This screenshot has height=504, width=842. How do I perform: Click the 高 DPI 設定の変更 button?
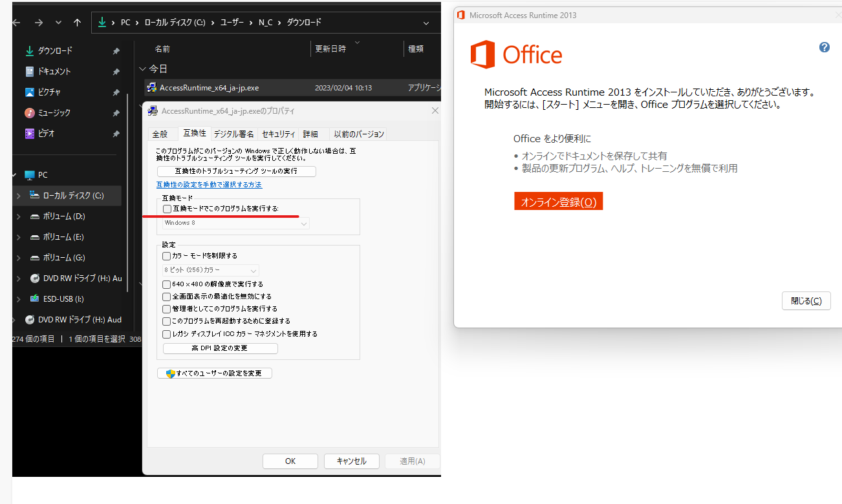click(220, 348)
